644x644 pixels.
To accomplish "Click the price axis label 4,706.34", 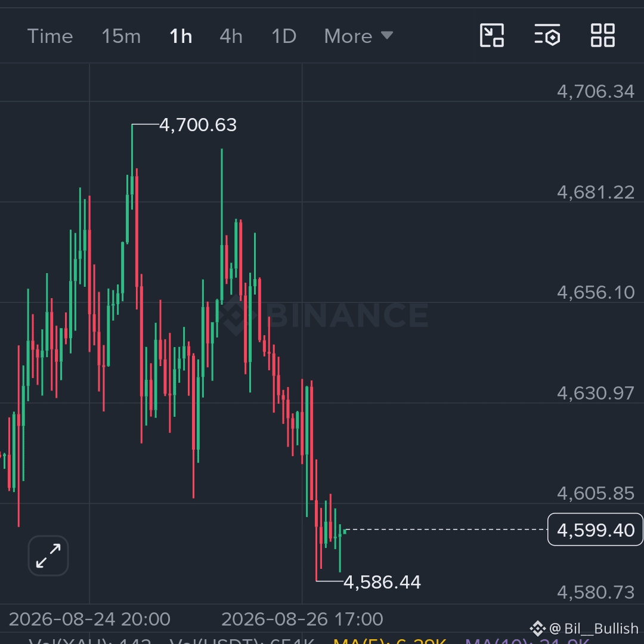I will pyautogui.click(x=596, y=91).
